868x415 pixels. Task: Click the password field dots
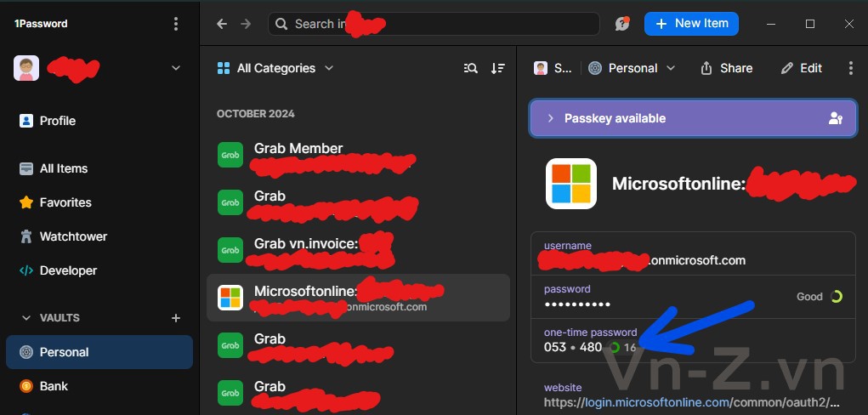click(x=577, y=304)
